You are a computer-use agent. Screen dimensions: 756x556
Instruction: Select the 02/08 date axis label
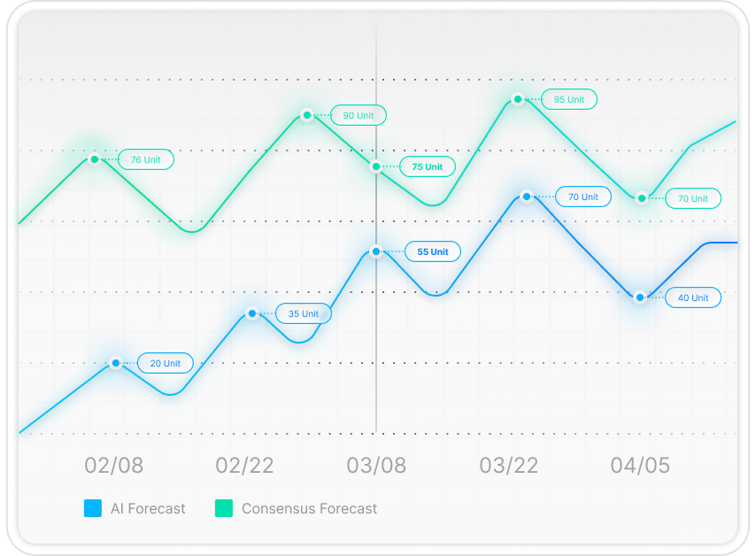[113, 465]
